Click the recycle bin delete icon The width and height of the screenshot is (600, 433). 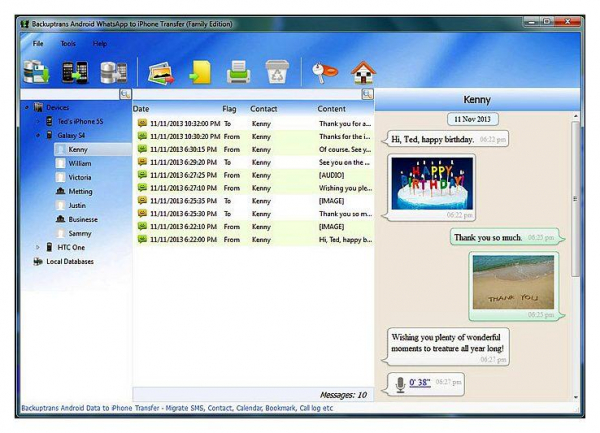(x=277, y=72)
